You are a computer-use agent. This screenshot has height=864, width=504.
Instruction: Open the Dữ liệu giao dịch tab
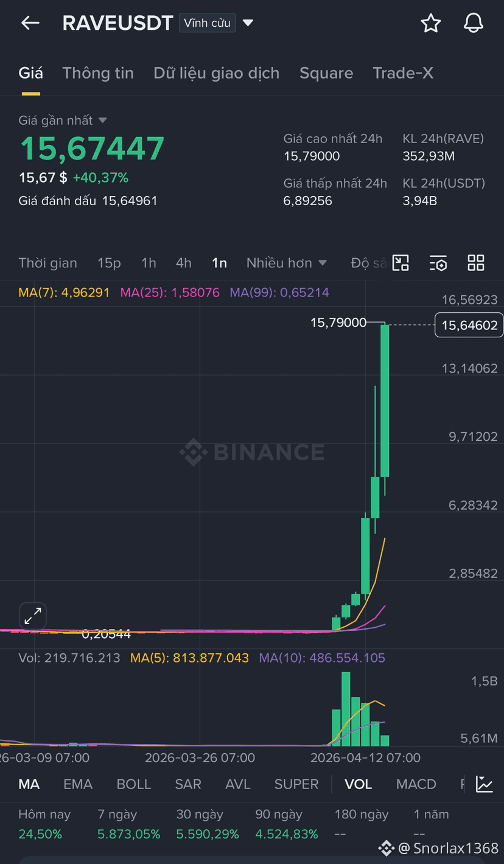click(x=217, y=73)
